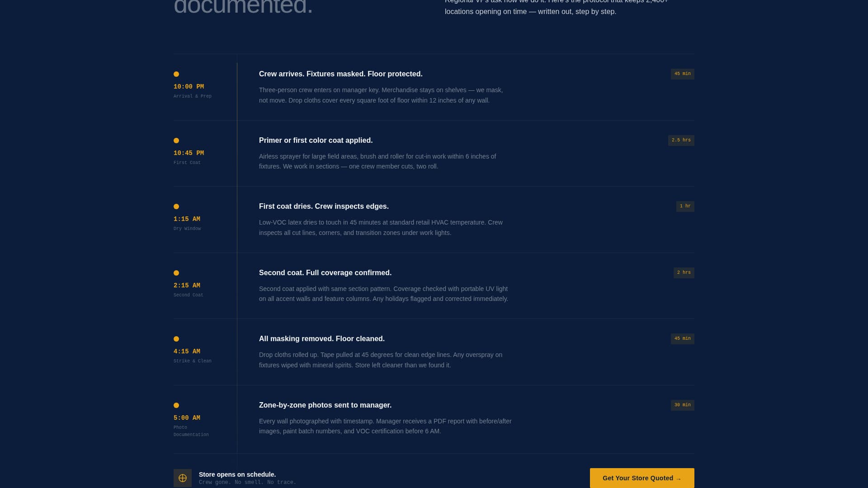Viewport: 868px width, 488px height.
Task: Click heading 'Primer or first color coat applied.'
Action: [316, 141]
